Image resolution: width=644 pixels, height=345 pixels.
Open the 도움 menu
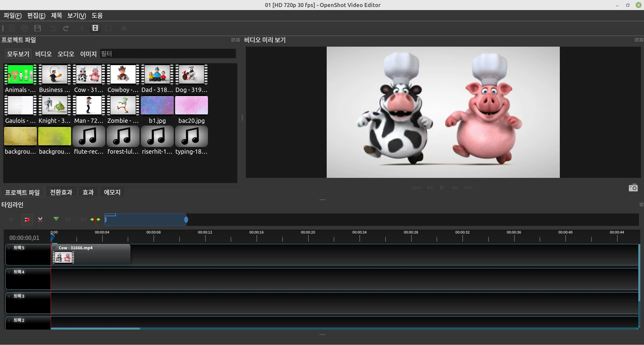(97, 15)
